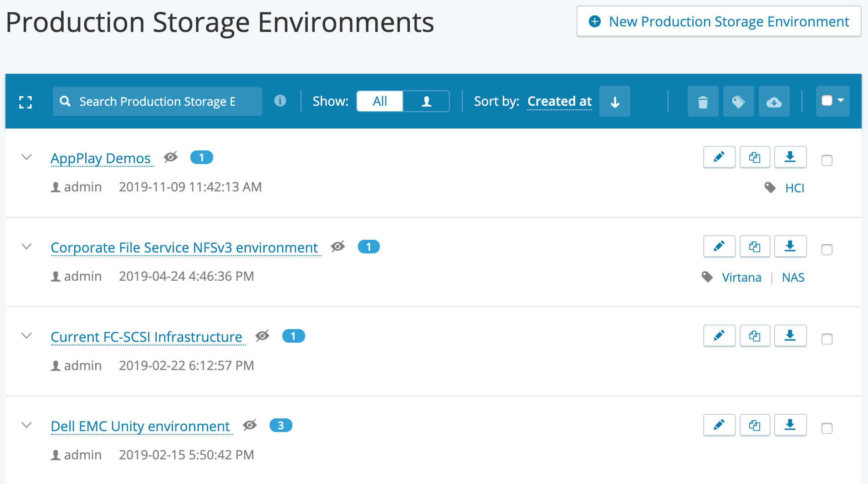Click the 3 badge for Dell EMC Unity
The width and height of the screenshot is (868, 484).
(x=281, y=425)
